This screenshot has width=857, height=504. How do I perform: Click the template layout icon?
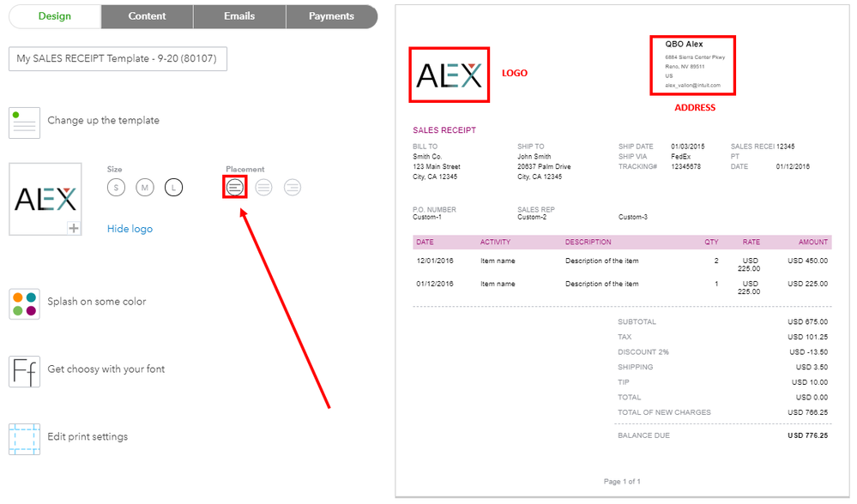point(24,123)
